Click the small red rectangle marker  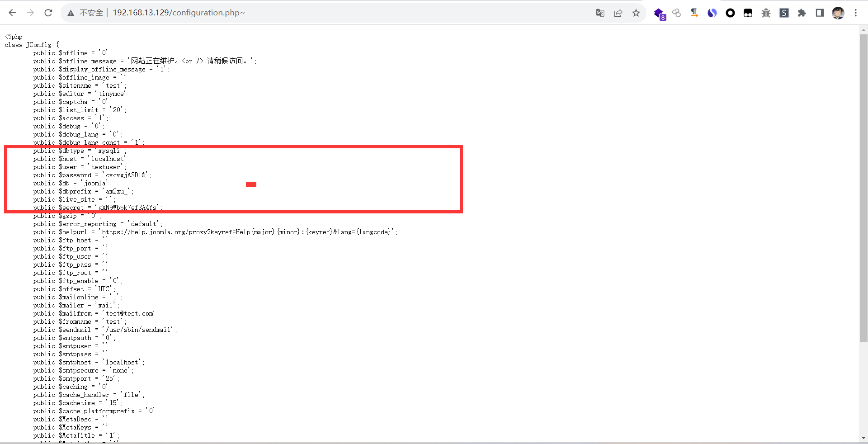pos(251,184)
